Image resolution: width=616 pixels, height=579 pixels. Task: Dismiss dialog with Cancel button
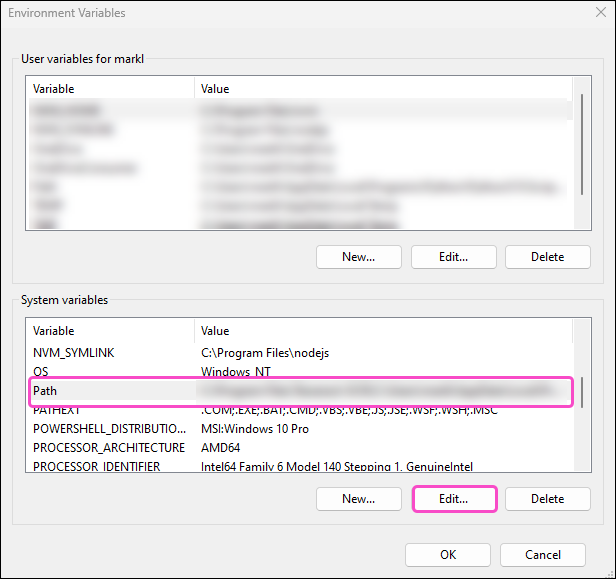tap(543, 555)
